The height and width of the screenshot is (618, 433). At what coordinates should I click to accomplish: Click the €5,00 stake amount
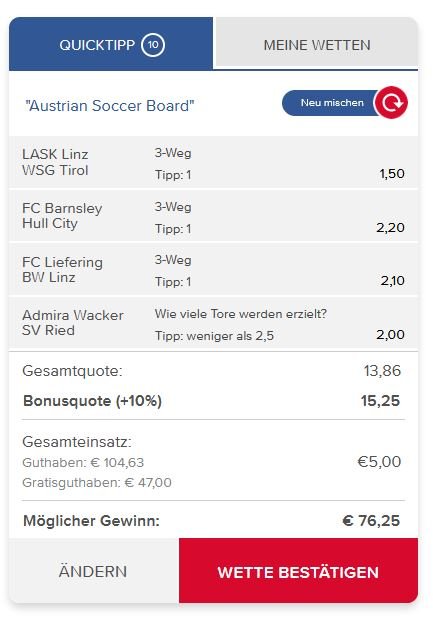379,462
